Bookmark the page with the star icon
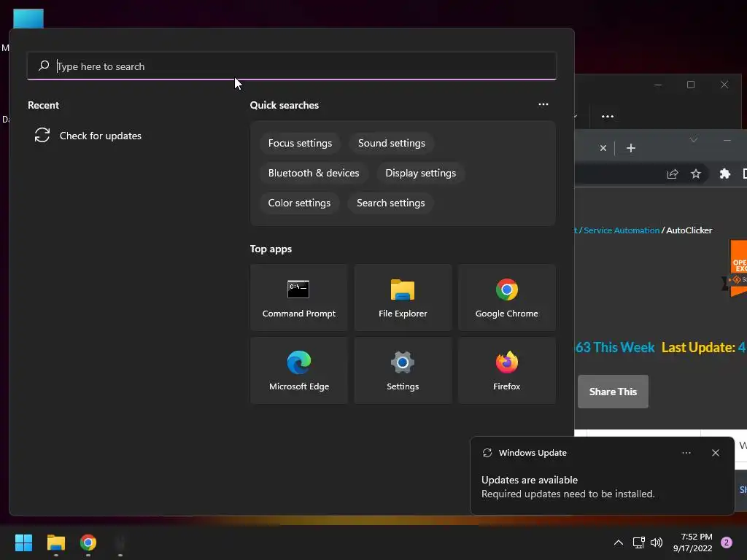This screenshot has width=747, height=560. pyautogui.click(x=695, y=174)
